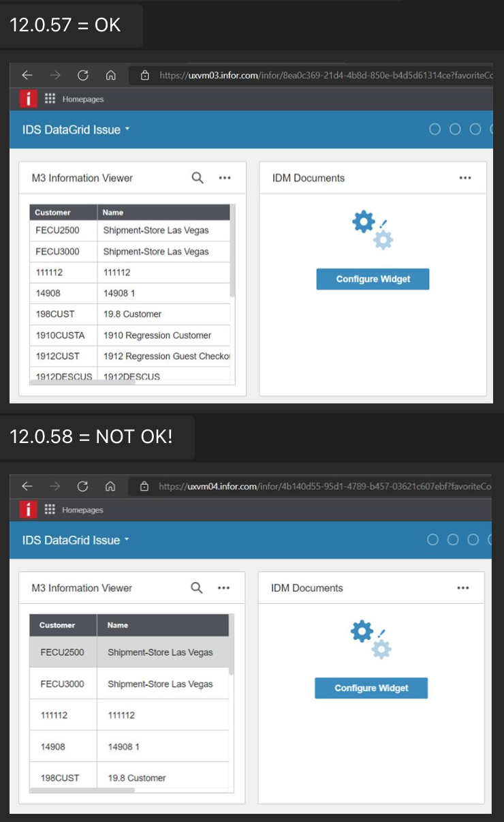
Task: Sort by Name column in the 12.0.58 grid
Action: 163,625
